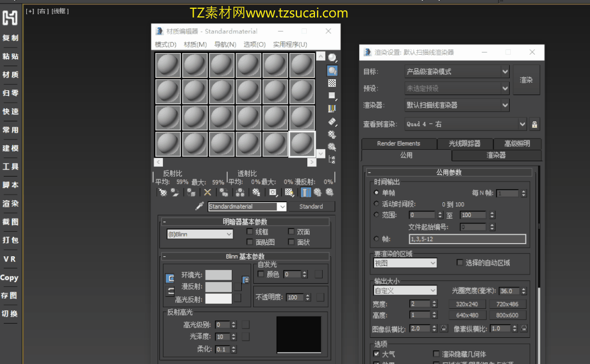Screen dimensions: 590x364
Task: Open the 选项(O) menu
Action: pyautogui.click(x=254, y=44)
